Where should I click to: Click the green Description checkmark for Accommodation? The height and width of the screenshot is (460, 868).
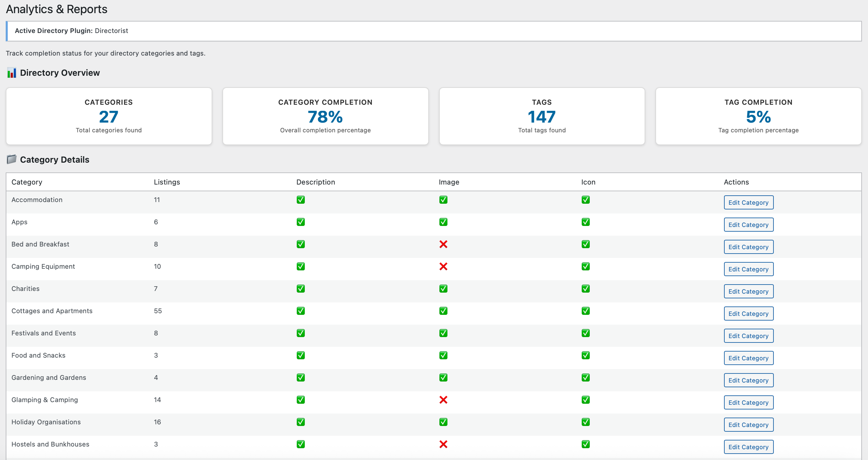click(x=300, y=200)
